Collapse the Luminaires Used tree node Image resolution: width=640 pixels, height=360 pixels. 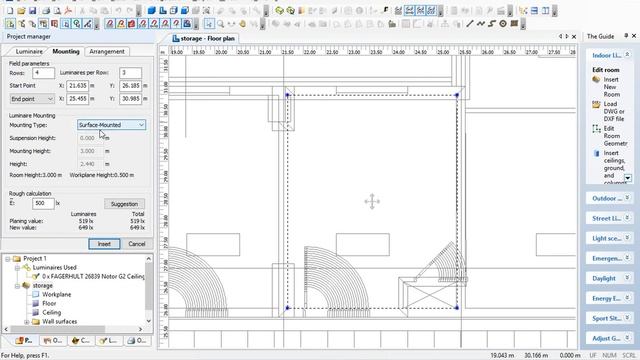17,268
